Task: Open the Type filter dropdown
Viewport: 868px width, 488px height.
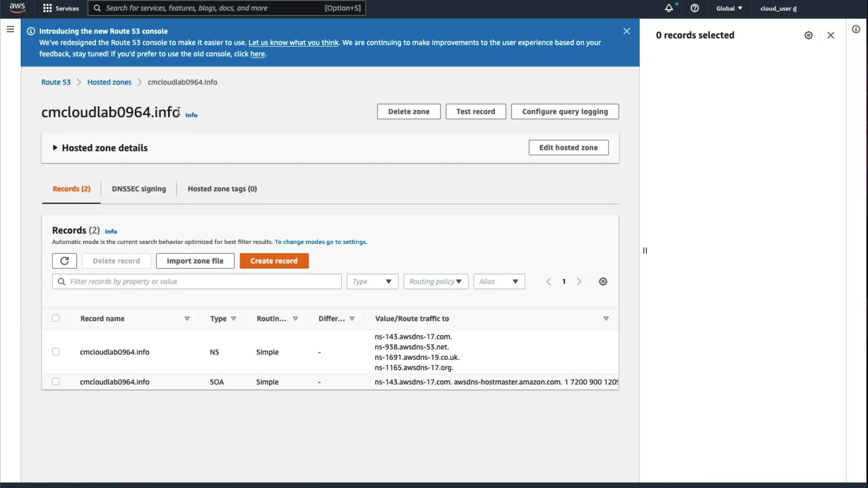Action: tap(372, 282)
